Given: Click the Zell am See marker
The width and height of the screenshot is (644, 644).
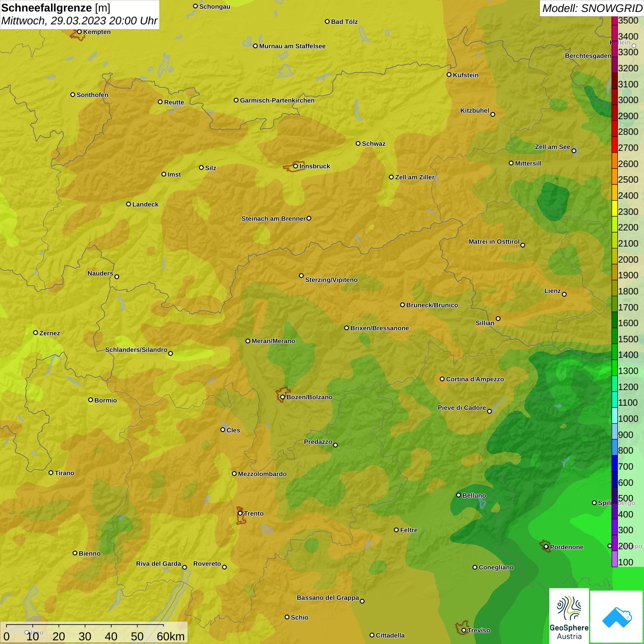Looking at the screenshot, I should pos(574,151).
